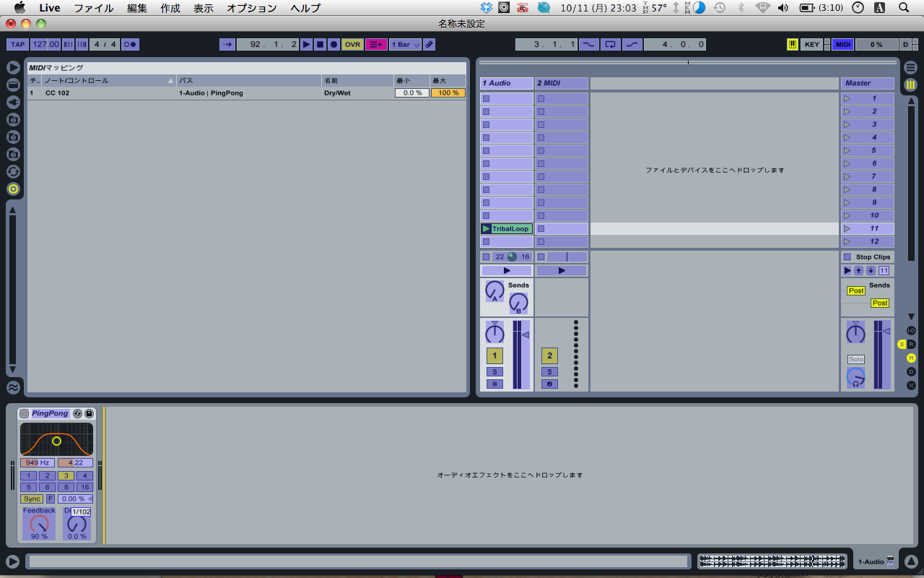Open the 1 Bar quantization menu
Image resolution: width=924 pixels, height=578 pixels.
coord(406,45)
